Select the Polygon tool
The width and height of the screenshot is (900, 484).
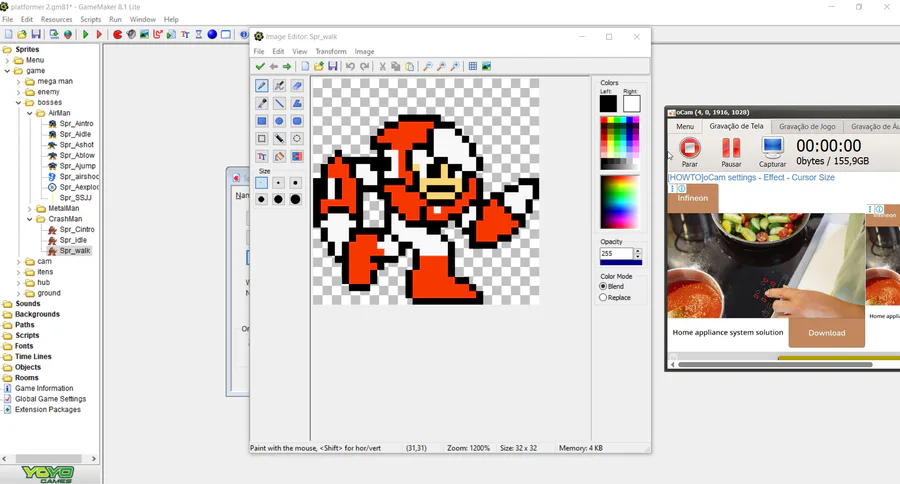pyautogui.click(x=297, y=104)
